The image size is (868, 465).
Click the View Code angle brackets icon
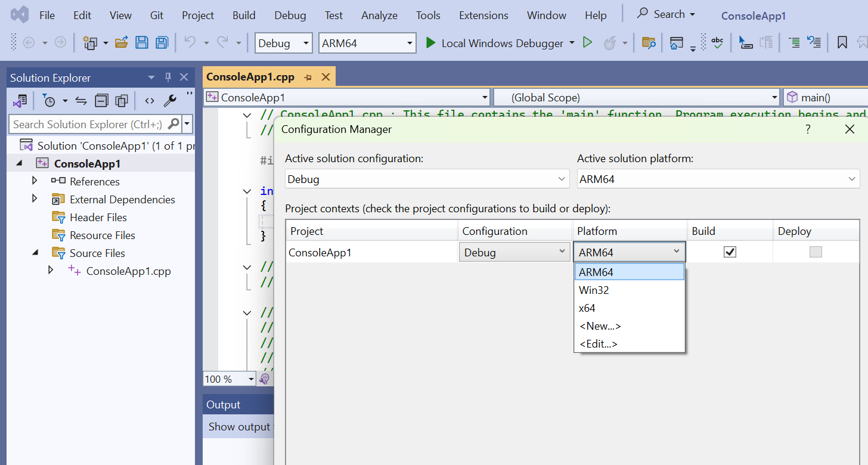coord(150,101)
